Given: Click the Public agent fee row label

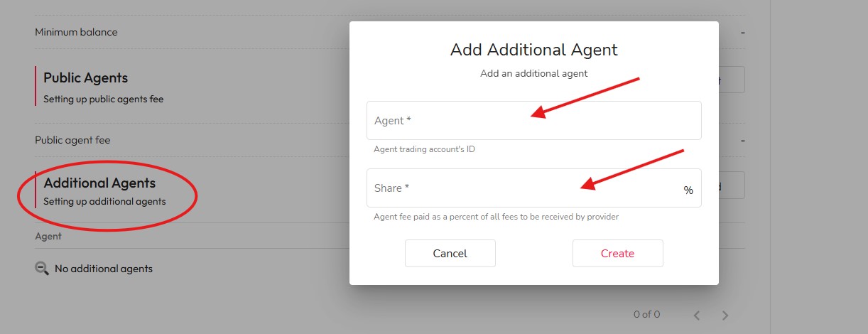Looking at the screenshot, I should click(x=72, y=140).
